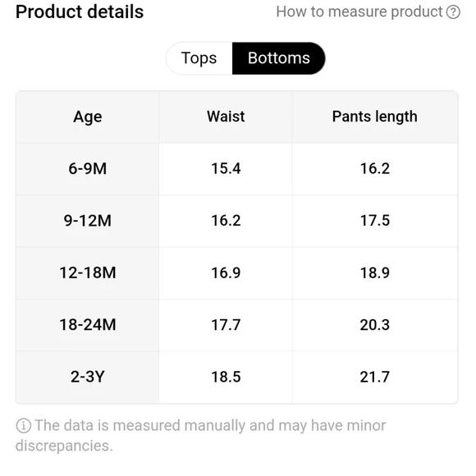The height and width of the screenshot is (476, 476).
Task: Select the Pants length column header
Action: point(374,117)
